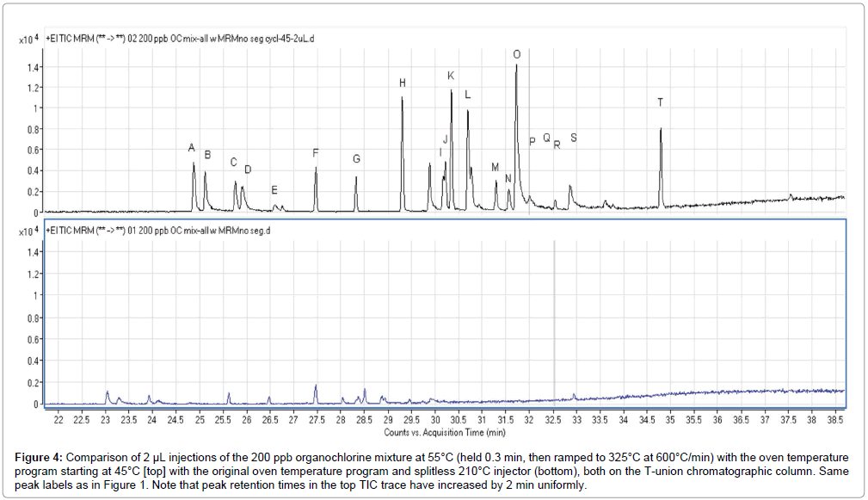Select peak label S in top chromatogram
Screen dimensions: 868x500
(x=574, y=139)
